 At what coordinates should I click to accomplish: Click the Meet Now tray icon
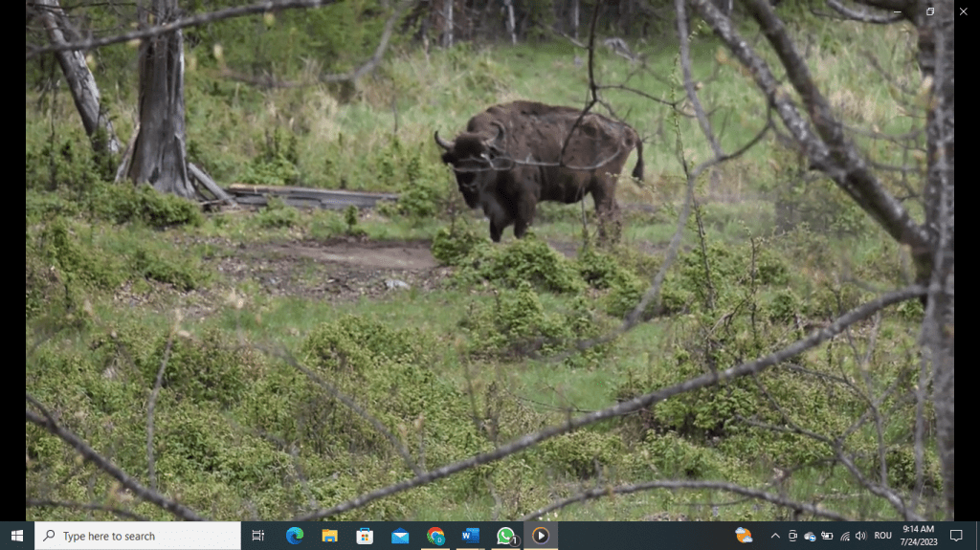792,536
